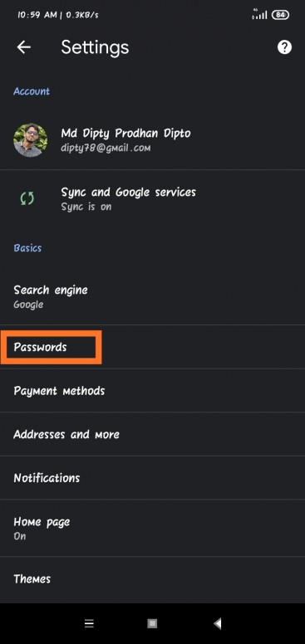
Task: Open the Home page setting
Action: coord(153,528)
